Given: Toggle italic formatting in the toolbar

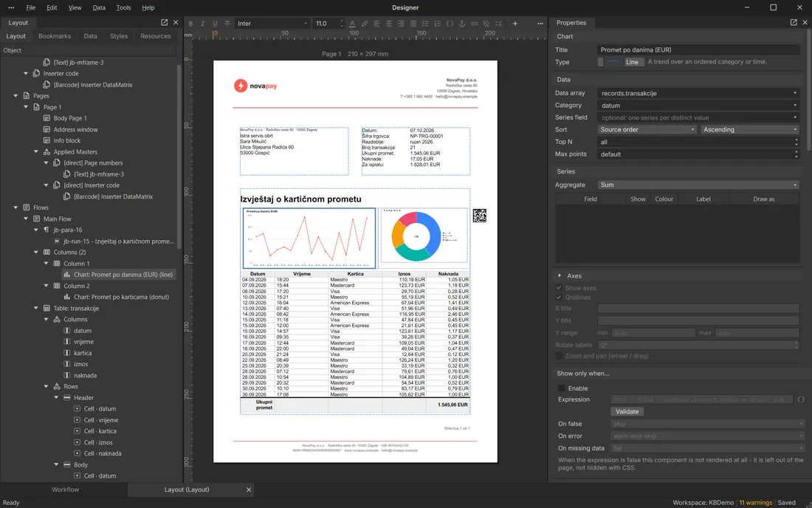Looking at the screenshot, I should pyautogui.click(x=202, y=24).
